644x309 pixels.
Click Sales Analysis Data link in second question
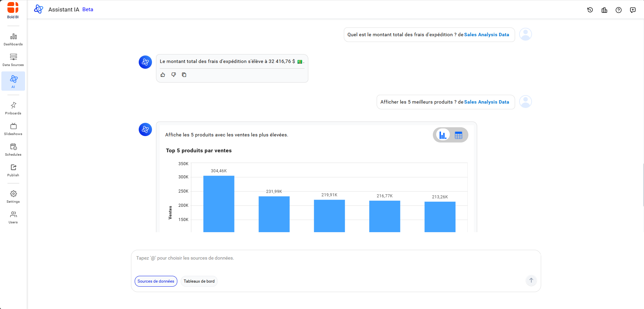click(x=486, y=102)
